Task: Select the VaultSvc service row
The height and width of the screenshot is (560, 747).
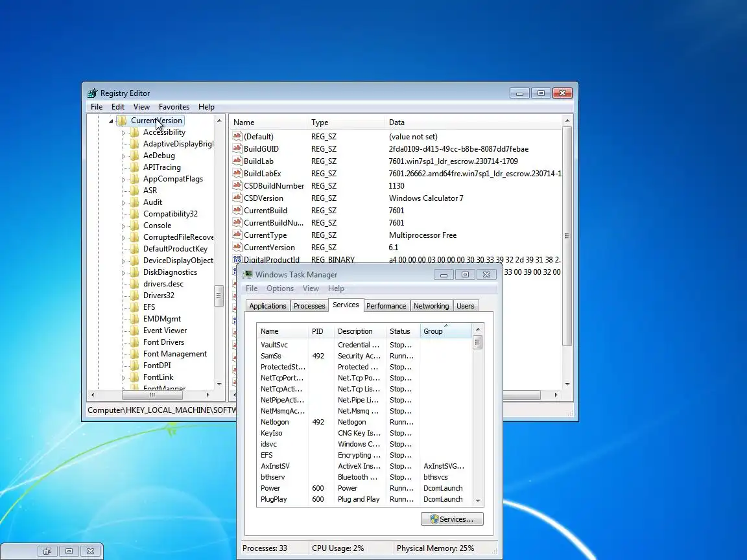Action: [x=364, y=345]
